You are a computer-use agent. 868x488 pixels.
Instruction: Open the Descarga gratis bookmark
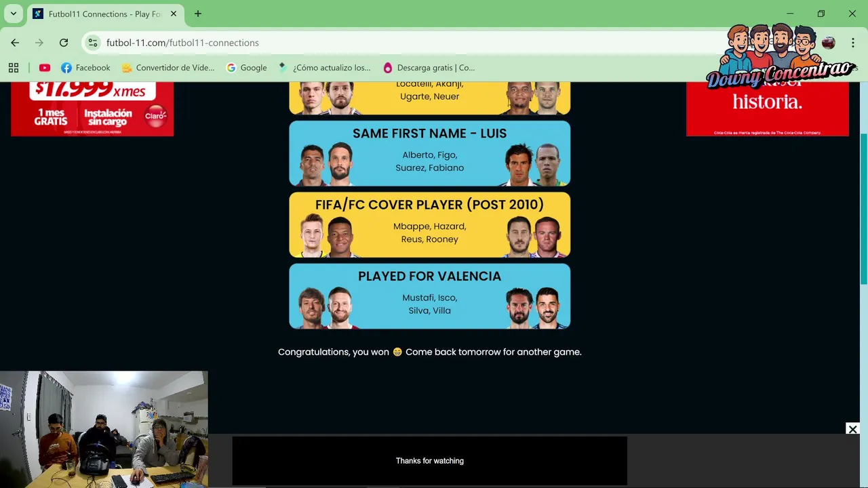(x=429, y=68)
